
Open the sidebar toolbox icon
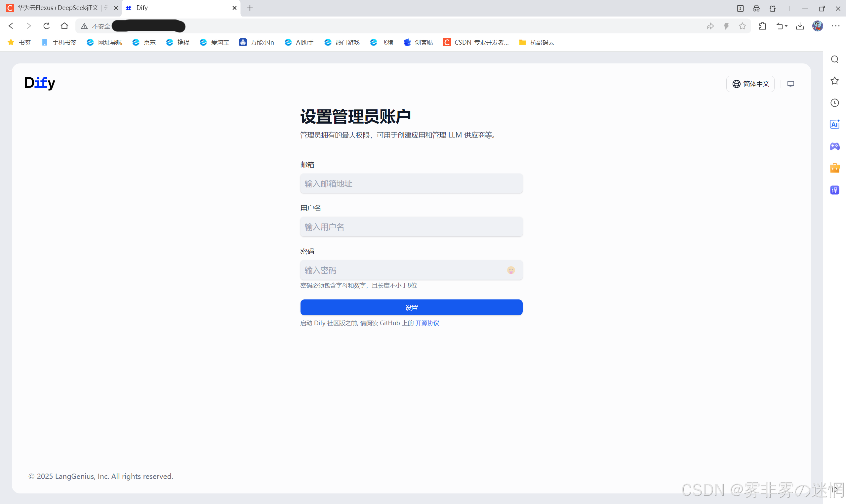coord(834,168)
